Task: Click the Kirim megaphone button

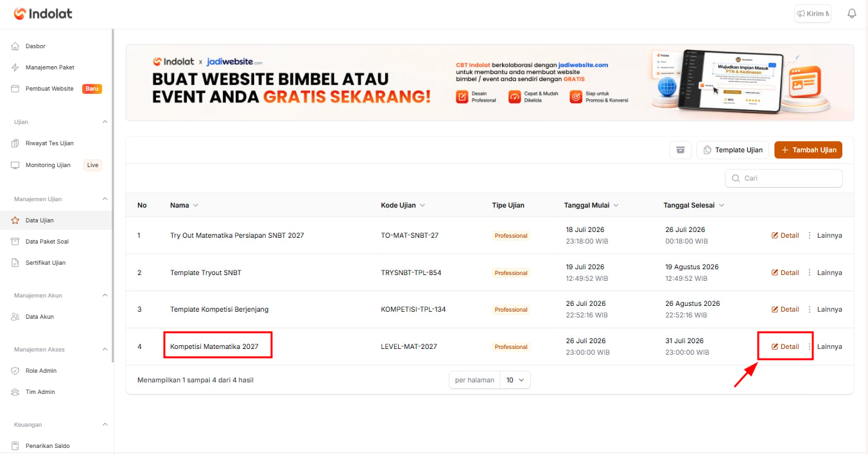Action: pyautogui.click(x=813, y=13)
